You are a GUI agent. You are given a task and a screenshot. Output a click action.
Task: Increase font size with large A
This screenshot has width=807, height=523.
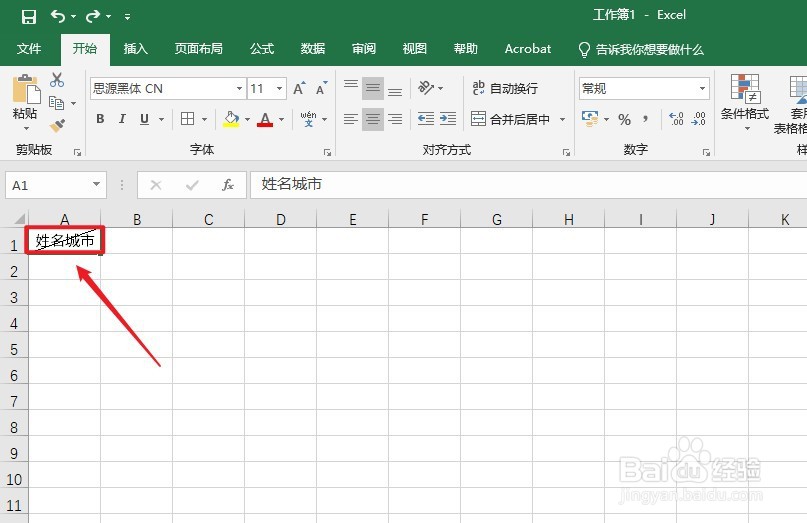pos(300,89)
